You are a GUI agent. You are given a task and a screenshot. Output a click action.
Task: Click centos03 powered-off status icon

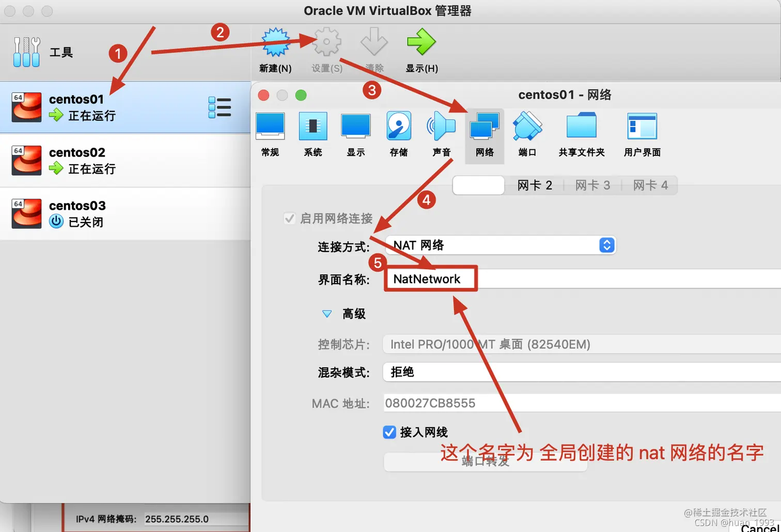click(56, 222)
